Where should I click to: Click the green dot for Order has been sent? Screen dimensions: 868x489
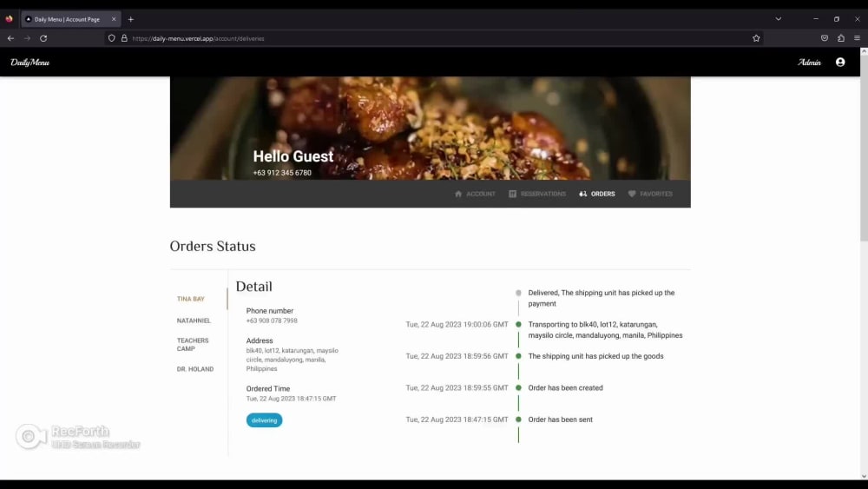pyautogui.click(x=519, y=420)
